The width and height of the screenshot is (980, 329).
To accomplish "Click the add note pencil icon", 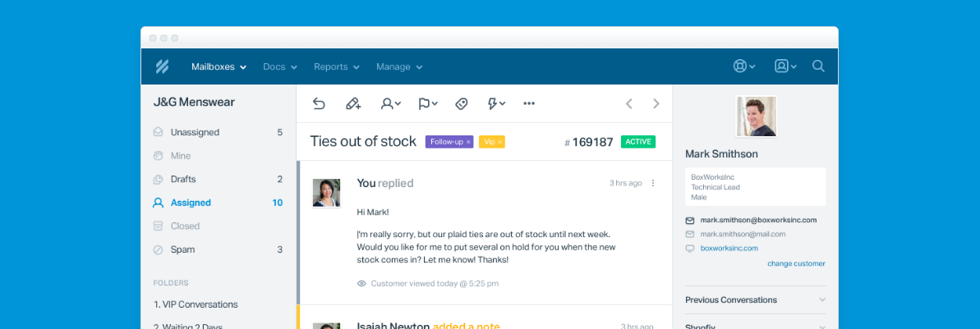I will [353, 103].
